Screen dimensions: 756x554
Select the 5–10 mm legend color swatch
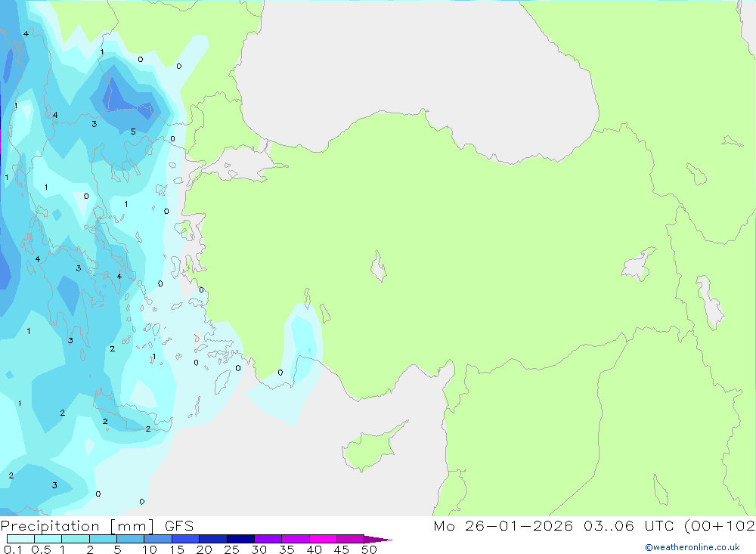[x=131, y=539]
